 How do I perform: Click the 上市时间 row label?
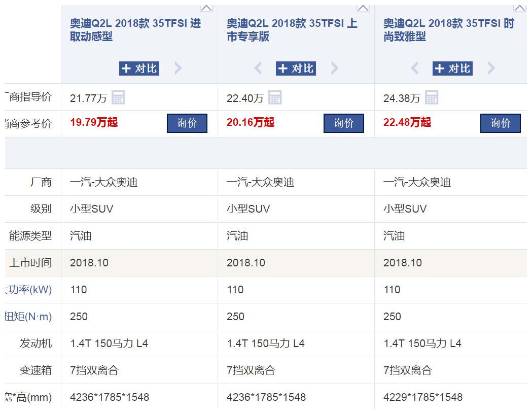(30, 262)
